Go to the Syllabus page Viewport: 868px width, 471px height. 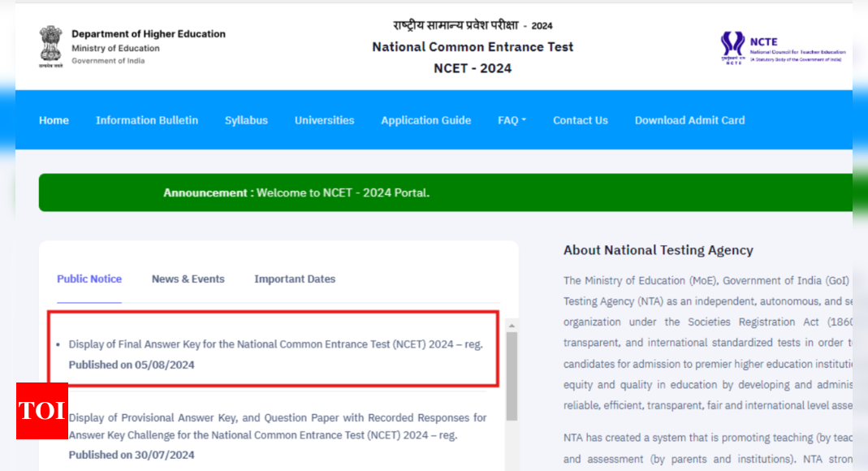click(246, 120)
